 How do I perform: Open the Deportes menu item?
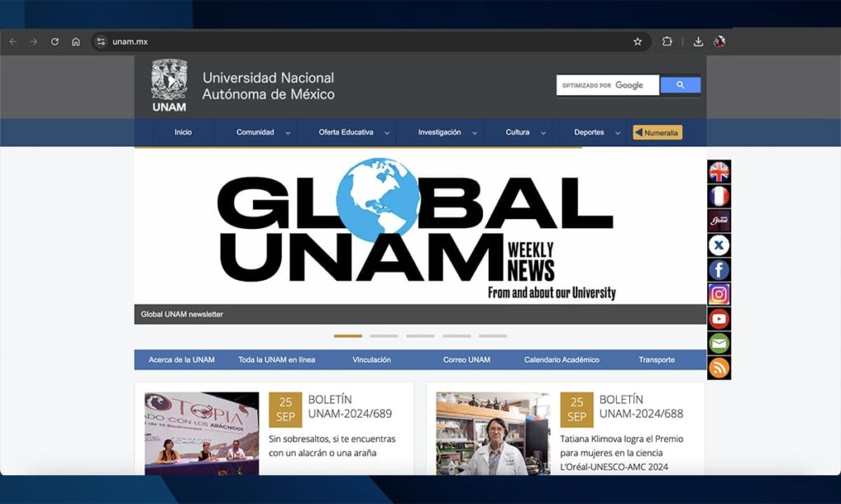589,132
